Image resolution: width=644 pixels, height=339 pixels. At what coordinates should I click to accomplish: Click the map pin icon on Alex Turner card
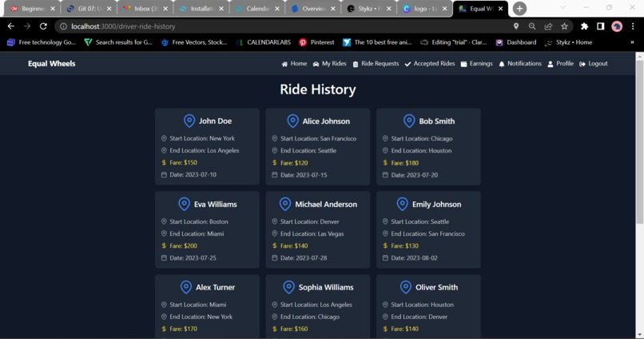tap(186, 287)
